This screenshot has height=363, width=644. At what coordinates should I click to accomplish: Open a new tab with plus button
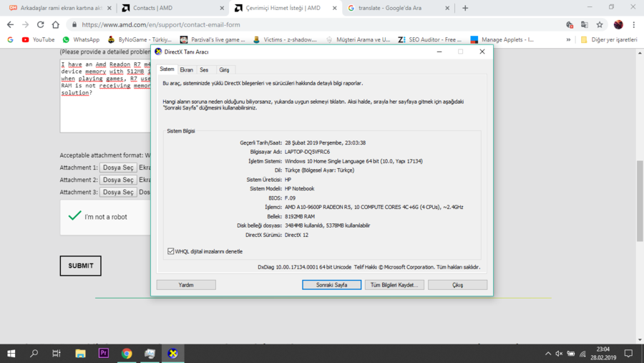point(465,8)
